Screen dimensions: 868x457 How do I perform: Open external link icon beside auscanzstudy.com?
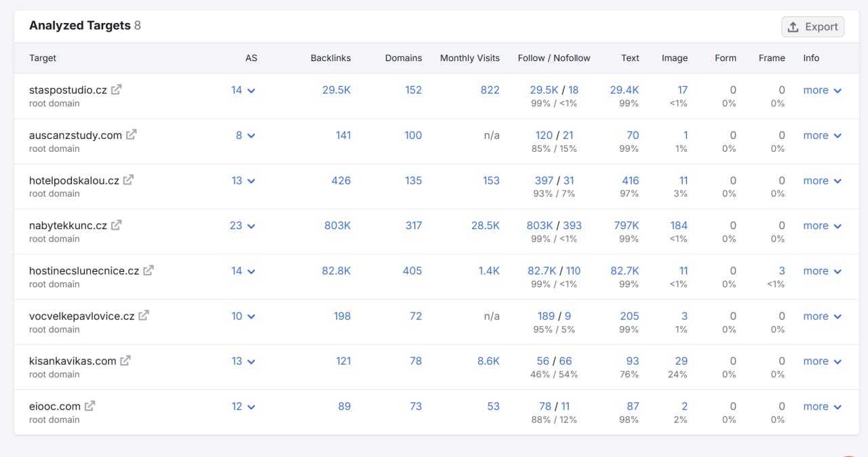click(132, 135)
